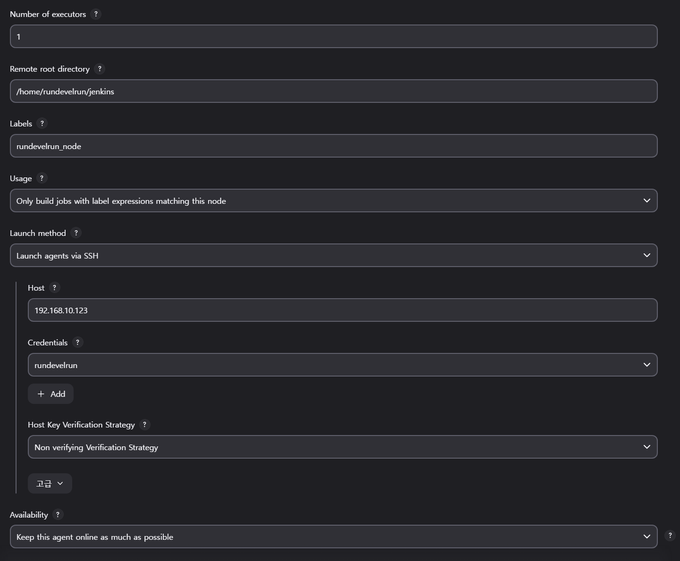Click the Number of executors input field

click(x=333, y=37)
